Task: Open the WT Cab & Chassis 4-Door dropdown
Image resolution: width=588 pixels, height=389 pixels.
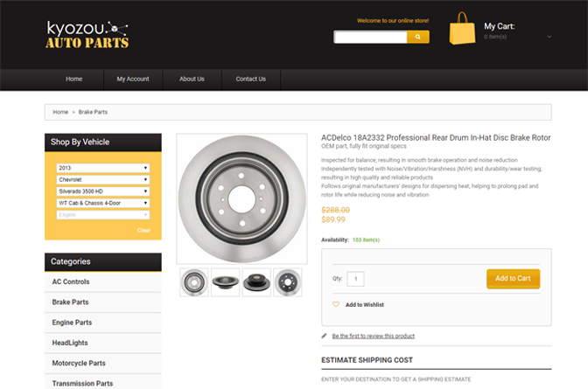Action: [103, 203]
